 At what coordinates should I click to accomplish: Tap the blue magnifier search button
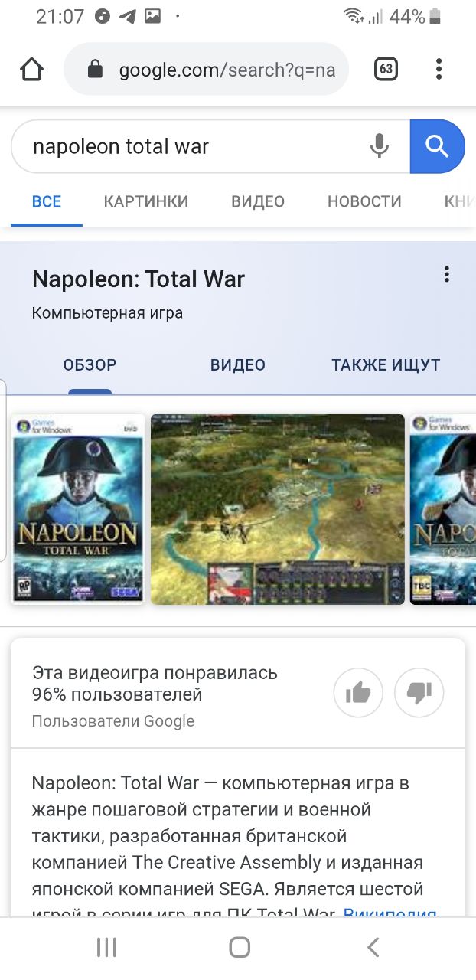pyautogui.click(x=437, y=146)
